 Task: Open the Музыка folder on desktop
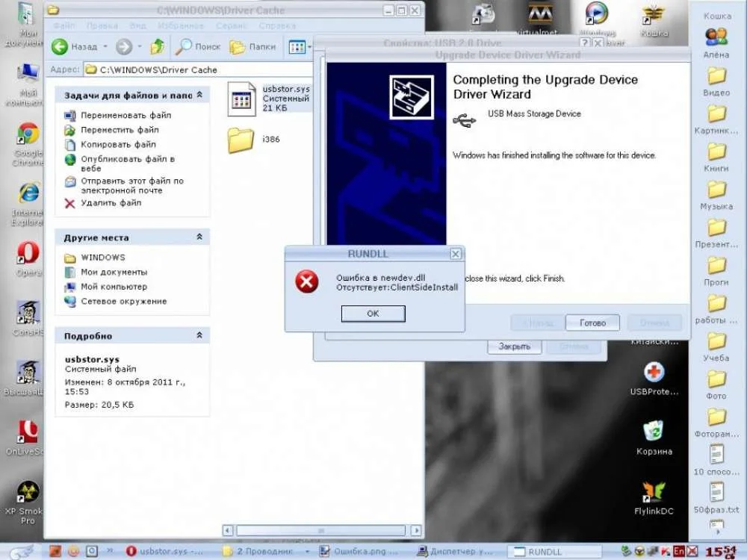tap(716, 190)
